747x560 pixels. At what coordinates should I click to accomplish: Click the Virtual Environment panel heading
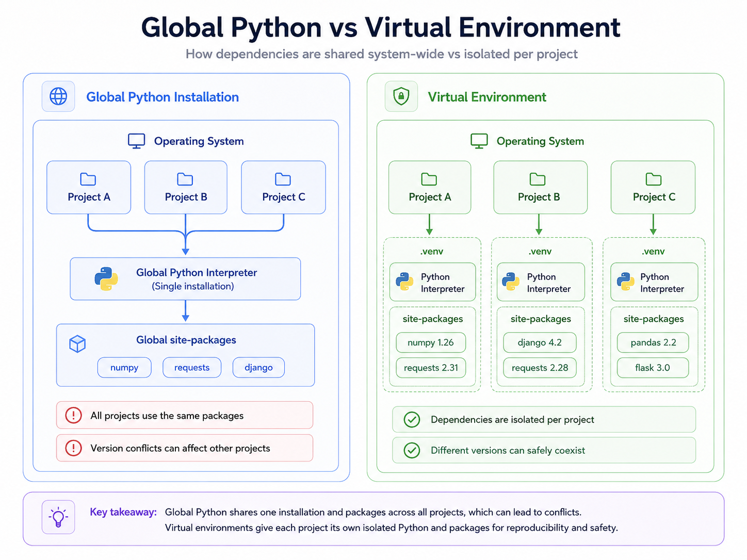click(487, 97)
